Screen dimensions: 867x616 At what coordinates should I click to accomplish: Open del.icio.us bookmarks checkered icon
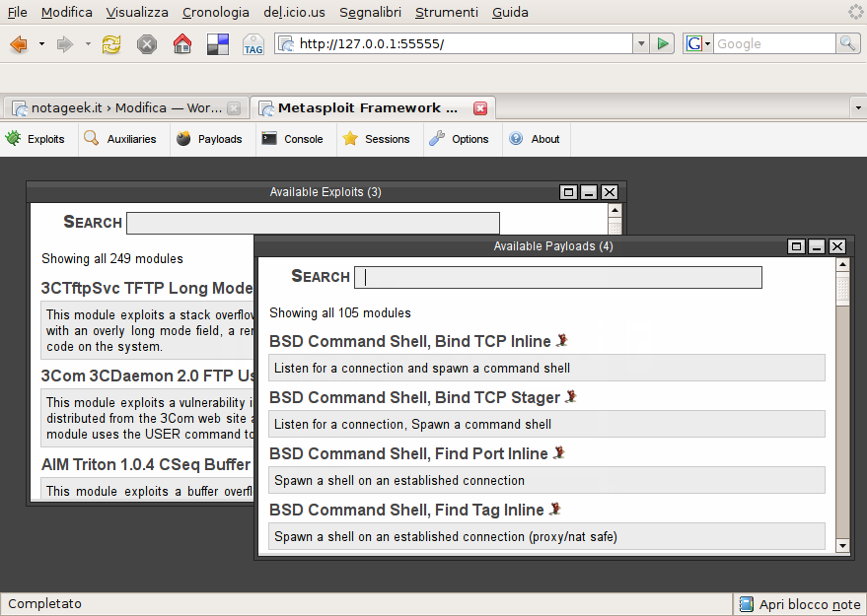[x=218, y=44]
